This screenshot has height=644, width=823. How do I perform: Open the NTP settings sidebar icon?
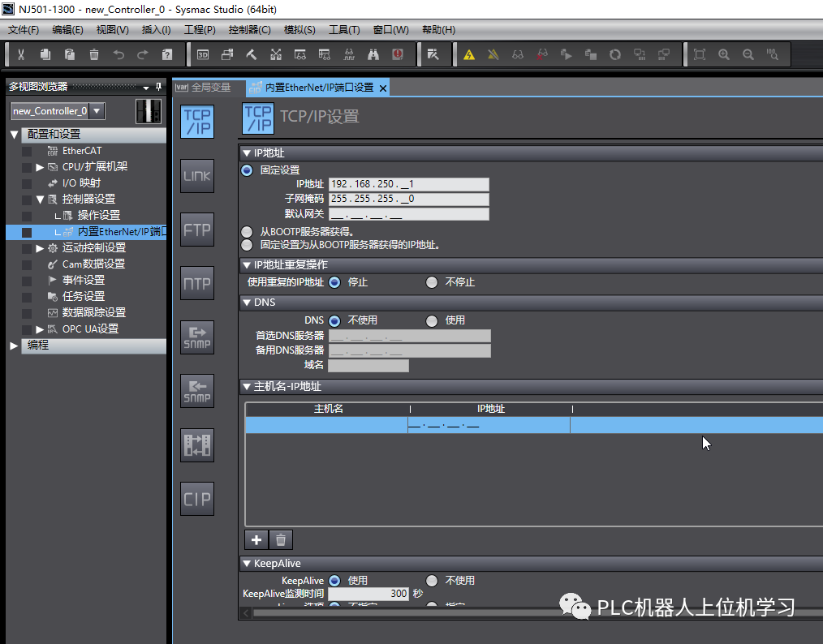pyautogui.click(x=197, y=283)
